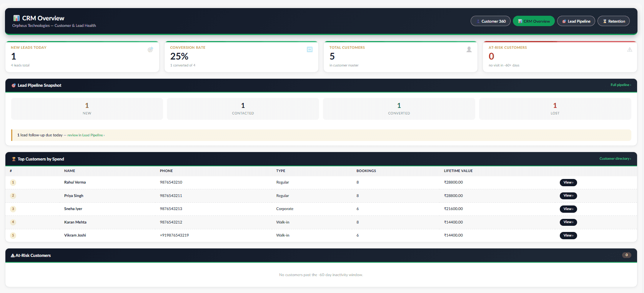The image size is (644, 293).
Task: View Sneha Iyer's customer details
Action: [568, 209]
